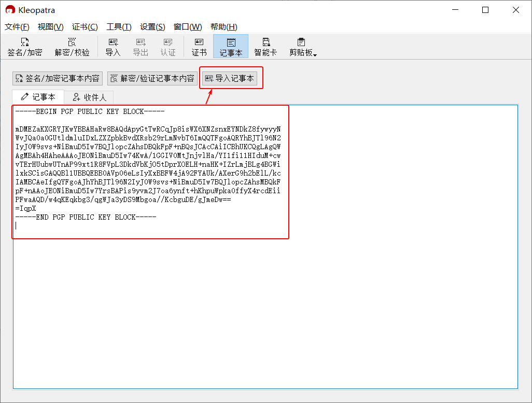Expand the 剪贴板 toolbar dropdown
This screenshot has height=403, width=532.
(302, 47)
